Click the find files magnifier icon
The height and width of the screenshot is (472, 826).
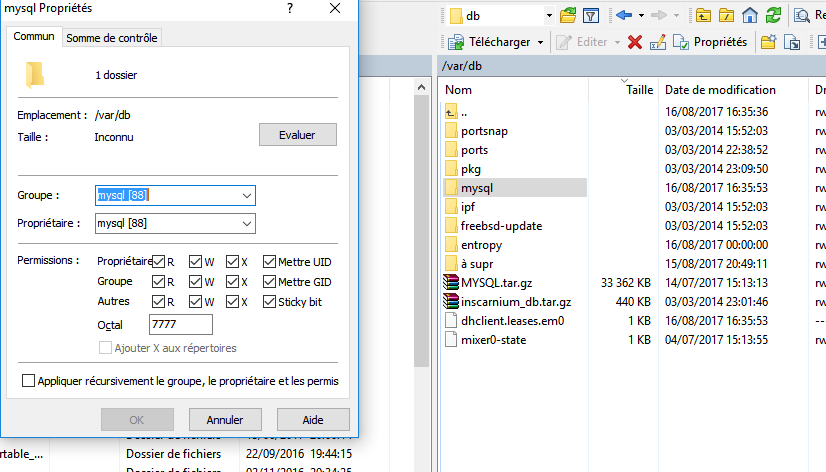point(802,15)
